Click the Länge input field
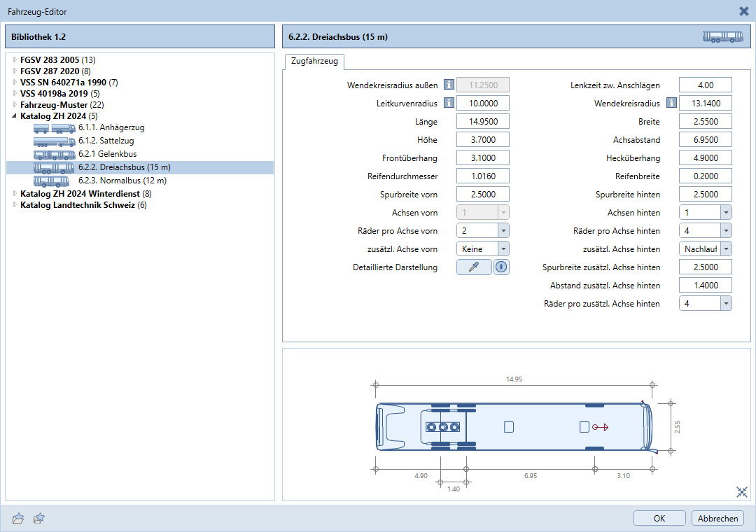The height and width of the screenshot is (532, 756). click(x=482, y=122)
